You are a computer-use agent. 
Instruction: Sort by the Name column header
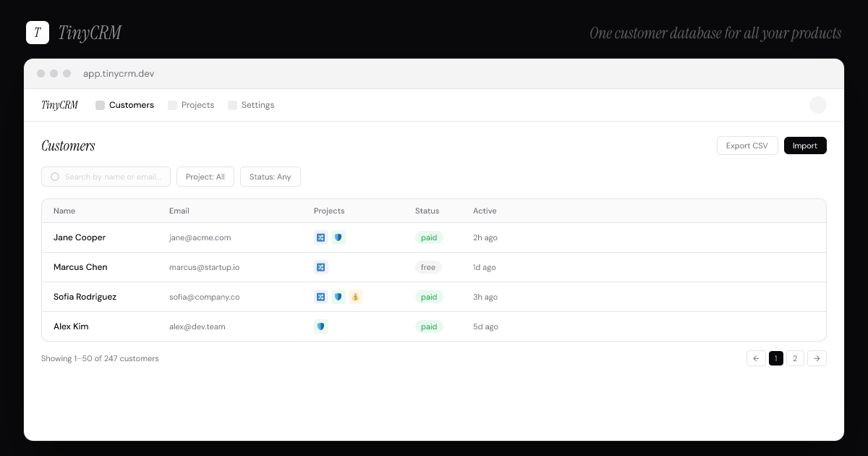(x=64, y=211)
